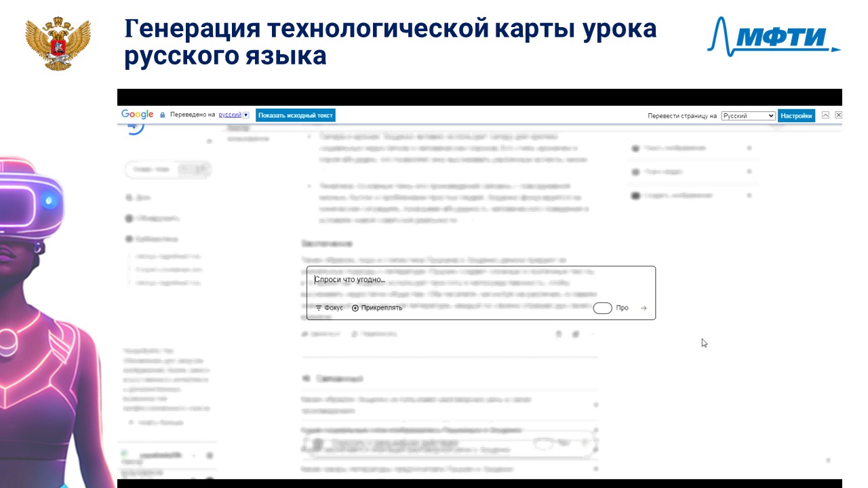Click Показать исходный текст button
This screenshot has height=488, width=868.
point(296,115)
